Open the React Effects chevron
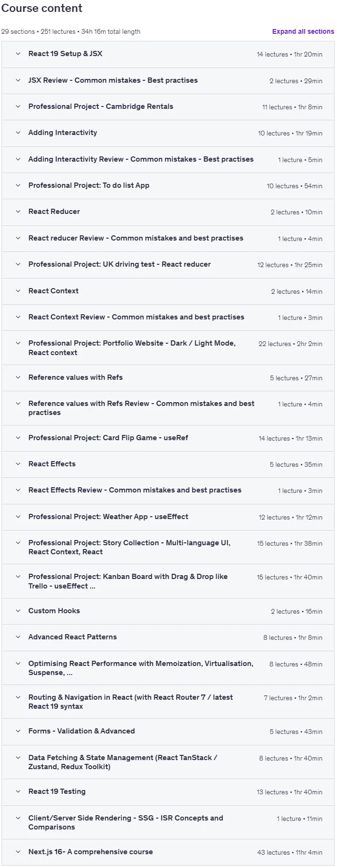Screen dimensions: 337x868 (x=18, y=464)
